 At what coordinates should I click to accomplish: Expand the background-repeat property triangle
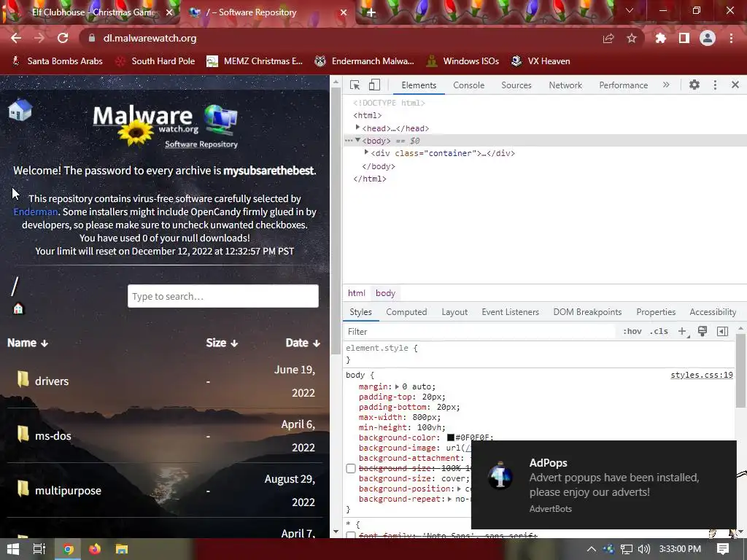click(x=449, y=499)
